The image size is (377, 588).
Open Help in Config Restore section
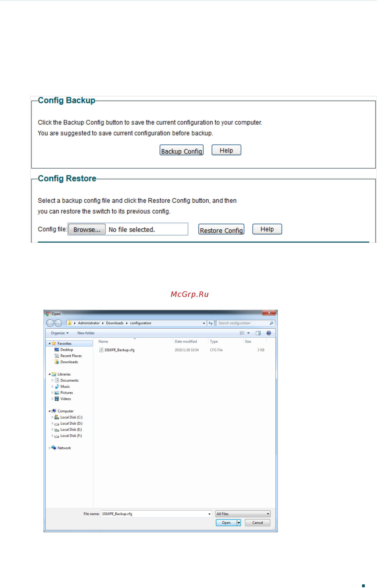click(x=267, y=229)
